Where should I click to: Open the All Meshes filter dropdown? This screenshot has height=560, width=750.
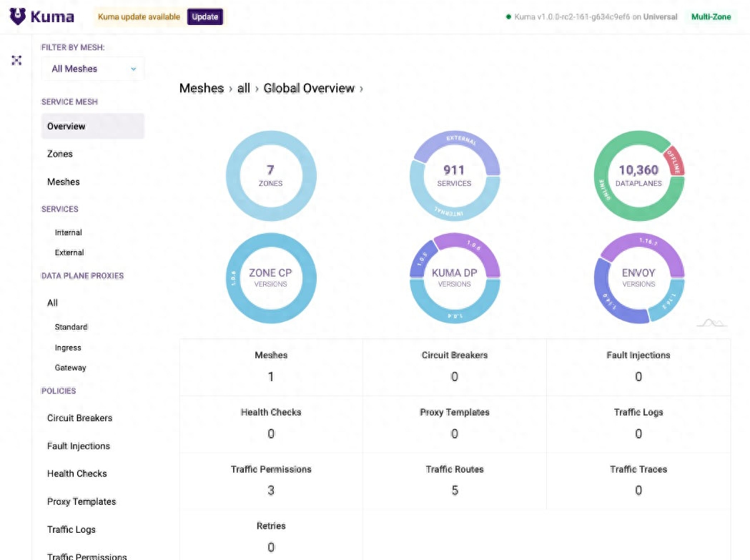coord(93,69)
